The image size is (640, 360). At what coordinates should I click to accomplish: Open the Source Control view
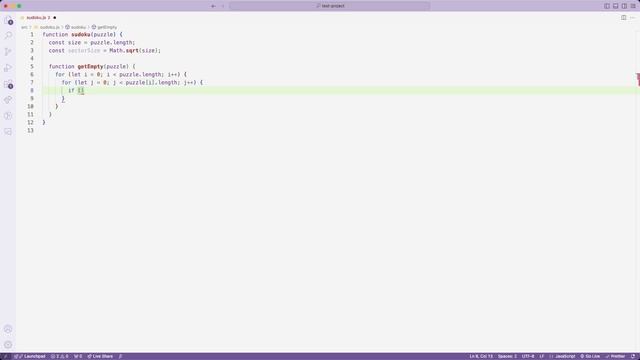coord(8,52)
